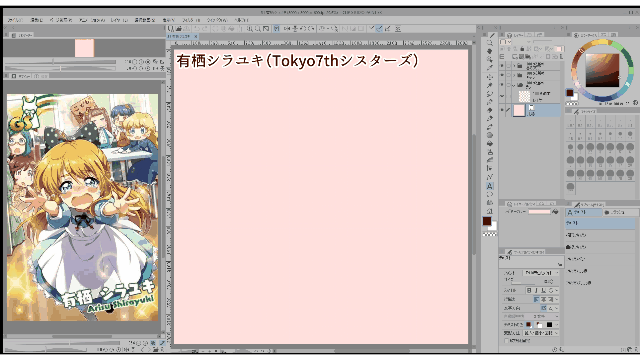Click the Strikethrough style button in Tool Property
Screen dimensions: 640x360
coord(551,290)
